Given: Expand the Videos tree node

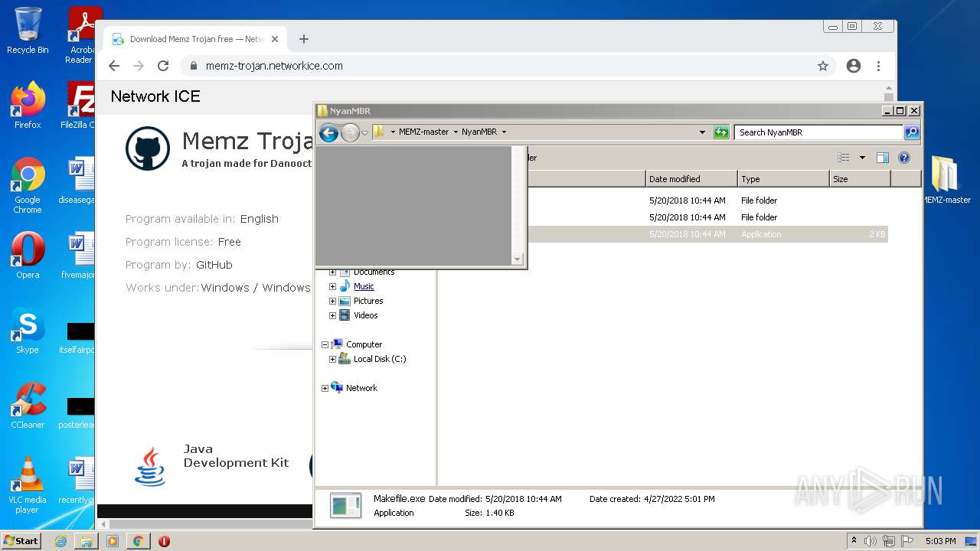Looking at the screenshot, I should coord(332,315).
